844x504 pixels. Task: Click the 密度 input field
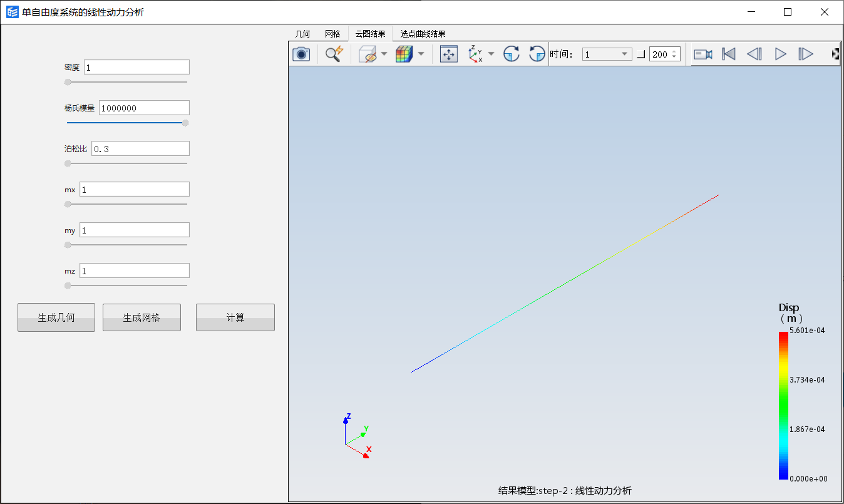point(136,67)
